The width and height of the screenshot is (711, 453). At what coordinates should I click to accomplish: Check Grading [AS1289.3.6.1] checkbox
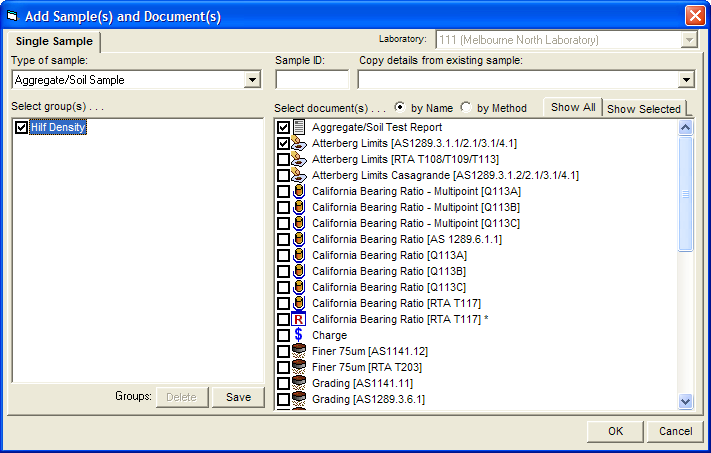[x=283, y=399]
